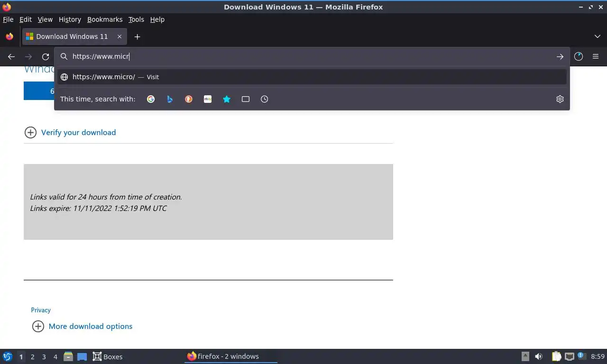The height and width of the screenshot is (364, 607).
Task: Click the eject removable media tray icon
Action: point(525,356)
